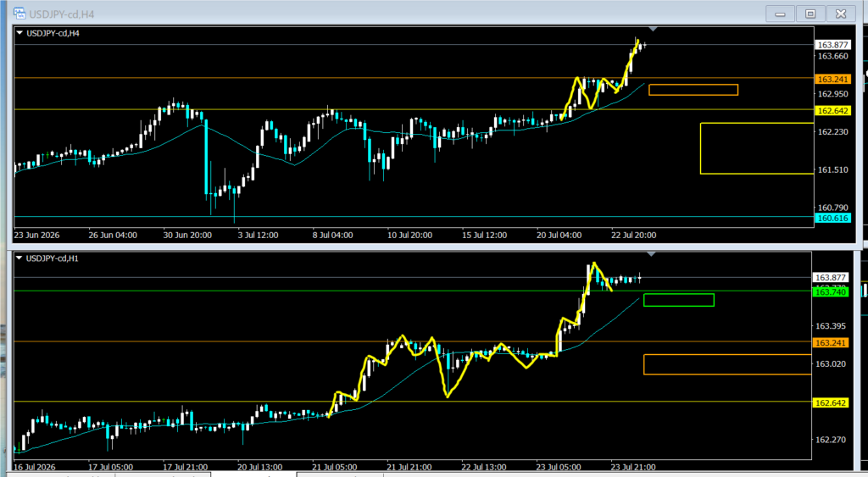
Task: Click the green 163.740 price label in H1 chart
Action: click(x=831, y=291)
